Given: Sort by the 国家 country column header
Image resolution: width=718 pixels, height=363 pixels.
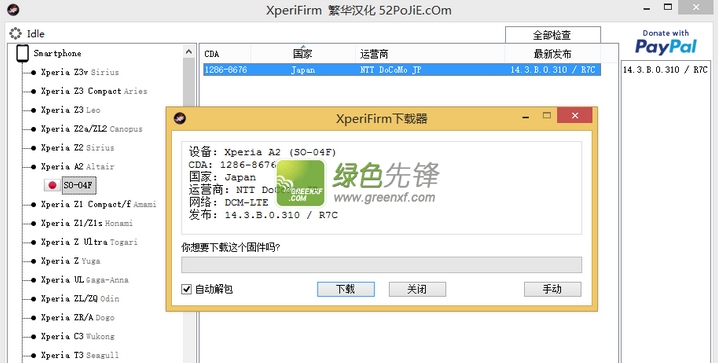Looking at the screenshot, I should [x=303, y=54].
